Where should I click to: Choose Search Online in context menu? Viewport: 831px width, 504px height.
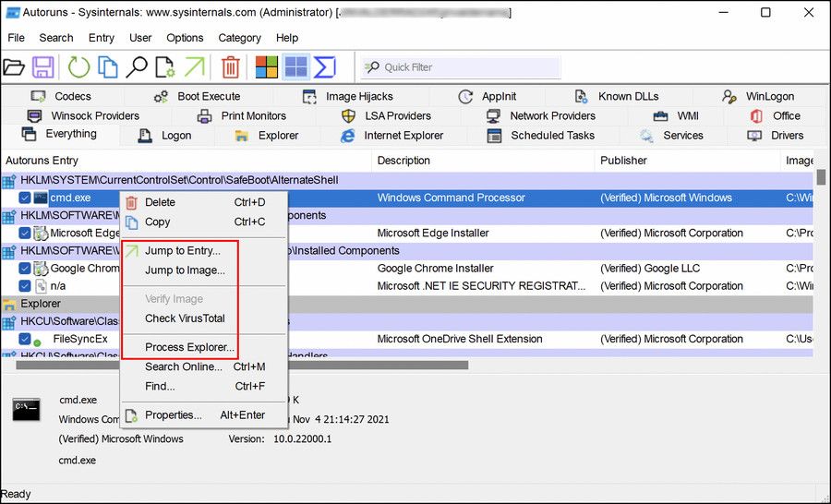click(x=205, y=366)
